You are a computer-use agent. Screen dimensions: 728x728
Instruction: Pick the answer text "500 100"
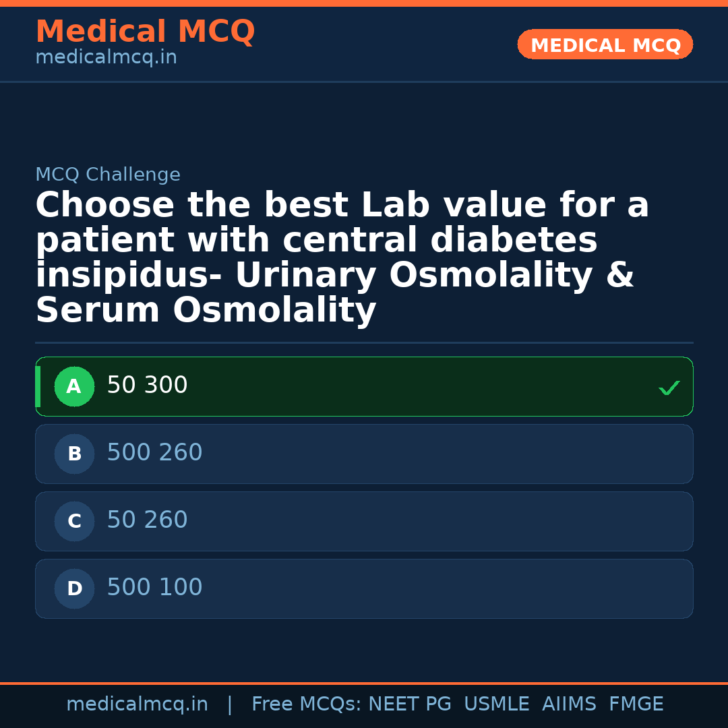[x=154, y=588]
